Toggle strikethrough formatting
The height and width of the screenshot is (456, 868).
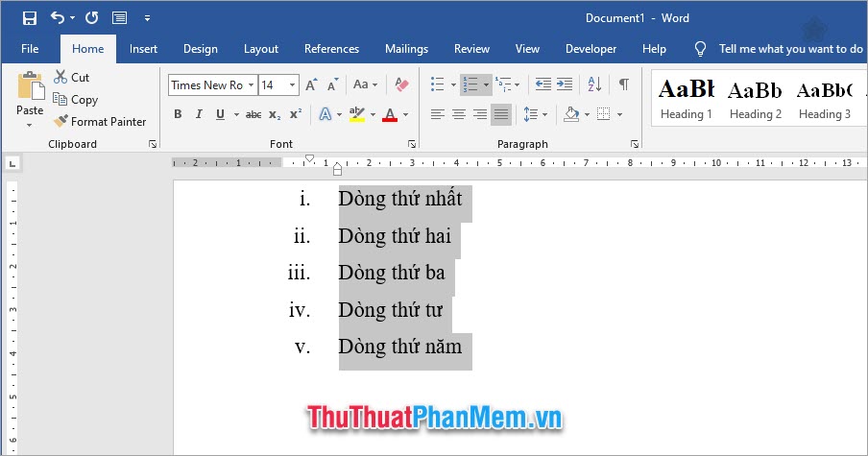(253, 114)
